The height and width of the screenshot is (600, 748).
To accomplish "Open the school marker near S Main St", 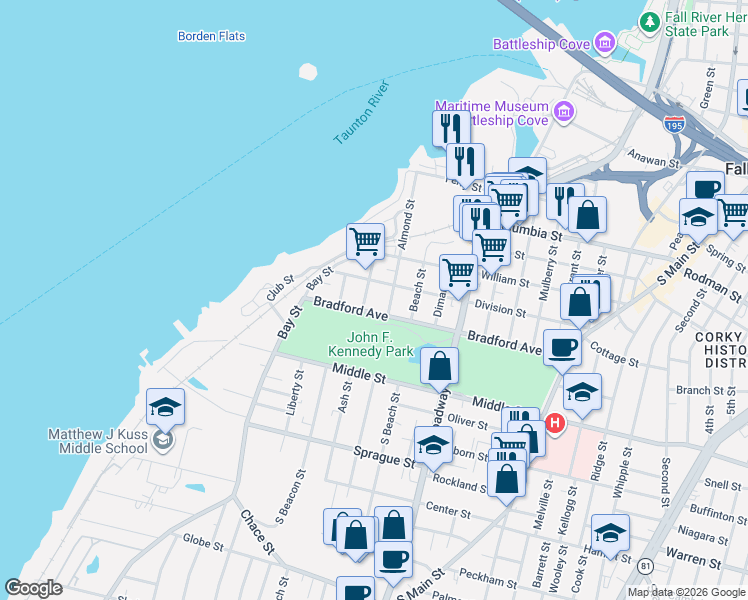I will [x=698, y=218].
